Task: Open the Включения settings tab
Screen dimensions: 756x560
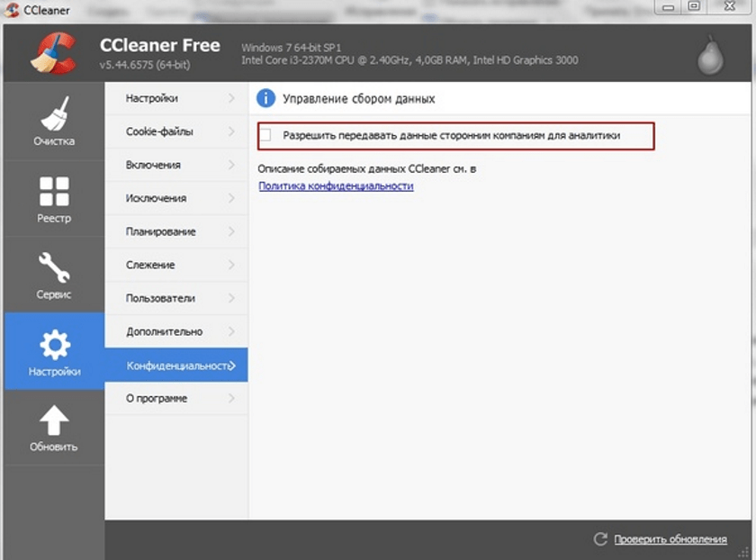Action: (153, 165)
